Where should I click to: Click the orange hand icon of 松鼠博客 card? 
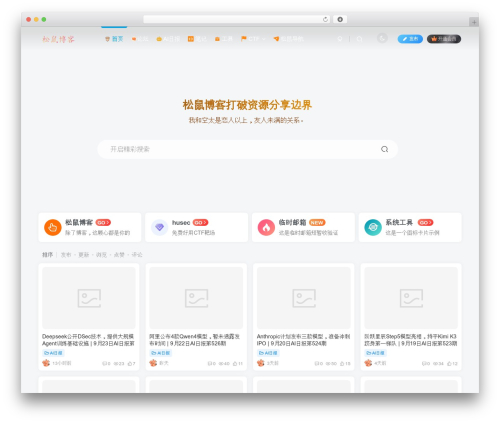(53, 227)
